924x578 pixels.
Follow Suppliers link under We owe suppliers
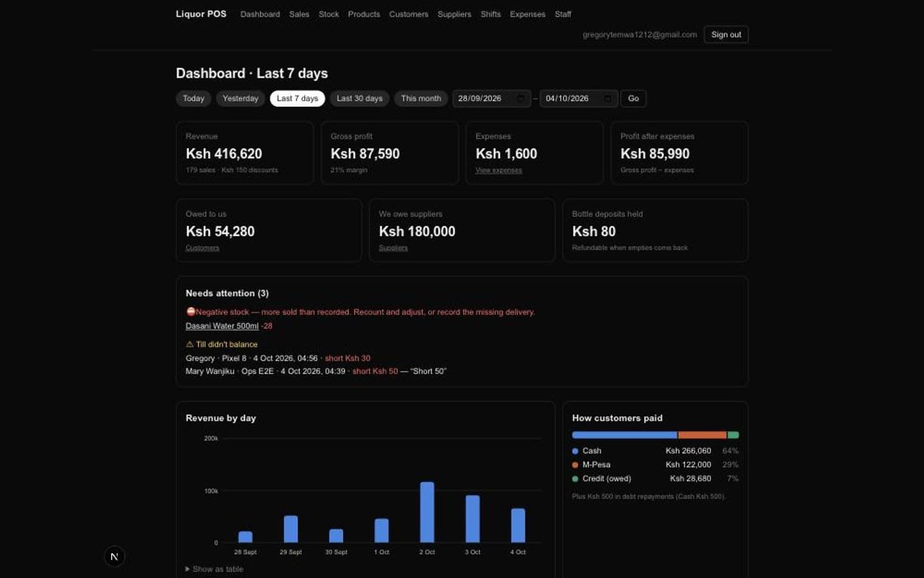(393, 248)
